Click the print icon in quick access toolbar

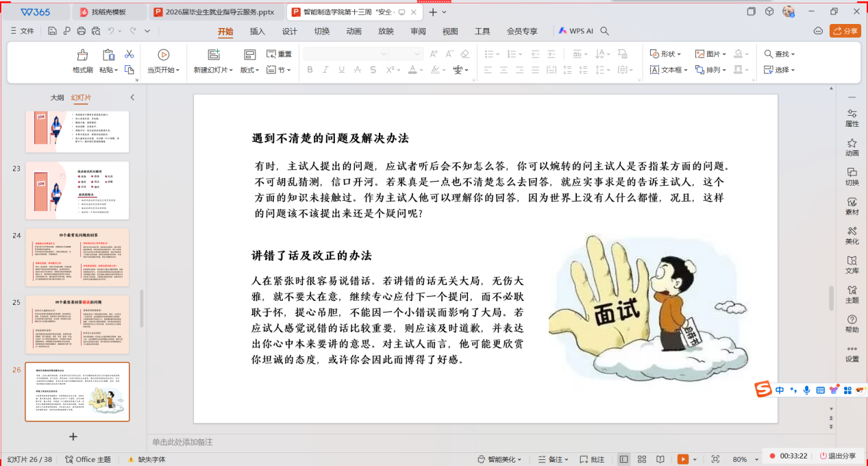[81, 31]
